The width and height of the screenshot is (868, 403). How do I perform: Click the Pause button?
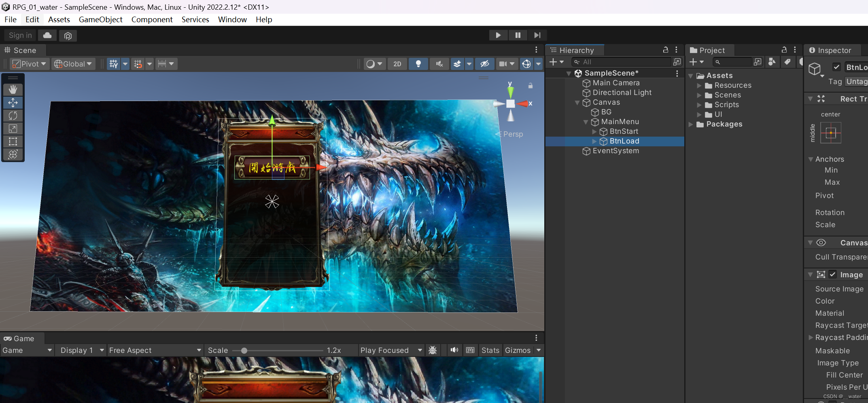(x=518, y=35)
